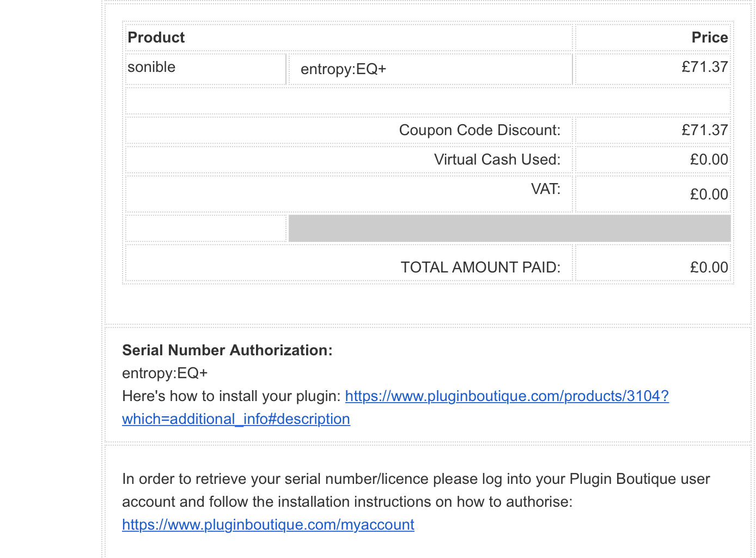The width and height of the screenshot is (756, 558).
Task: Click the VAT label
Action: pos(545,189)
